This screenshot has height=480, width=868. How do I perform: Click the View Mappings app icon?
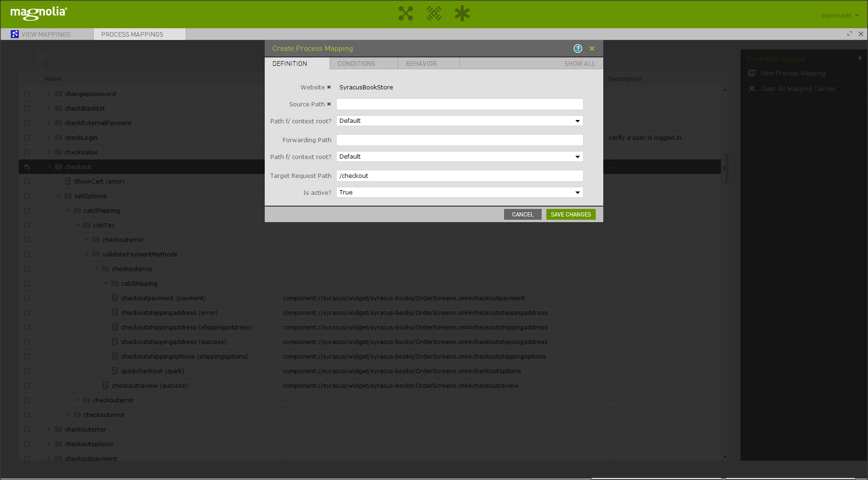15,34
